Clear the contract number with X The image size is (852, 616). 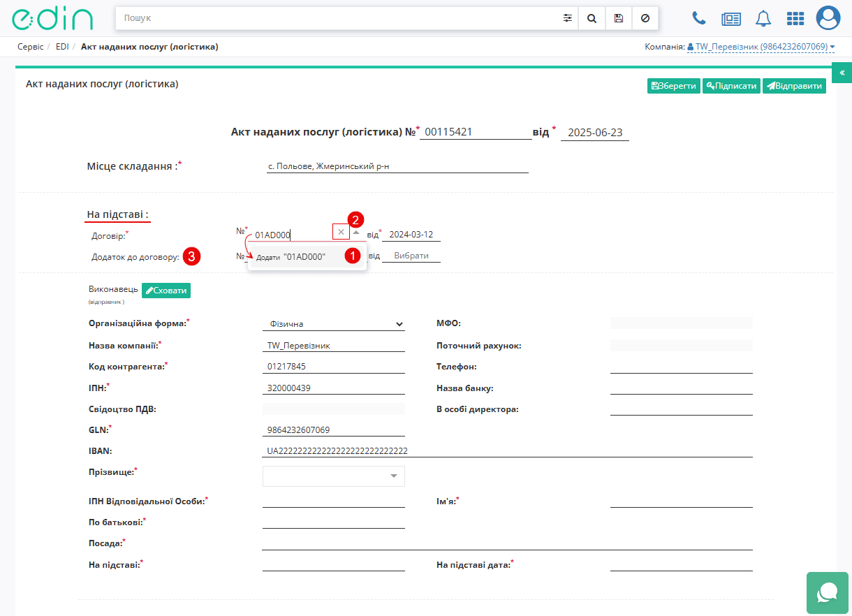tap(341, 232)
